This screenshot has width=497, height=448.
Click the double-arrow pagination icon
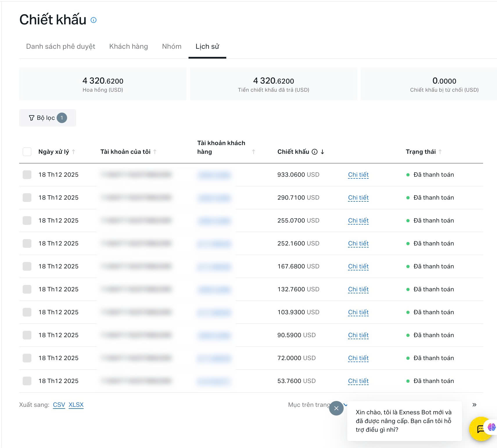(x=474, y=404)
